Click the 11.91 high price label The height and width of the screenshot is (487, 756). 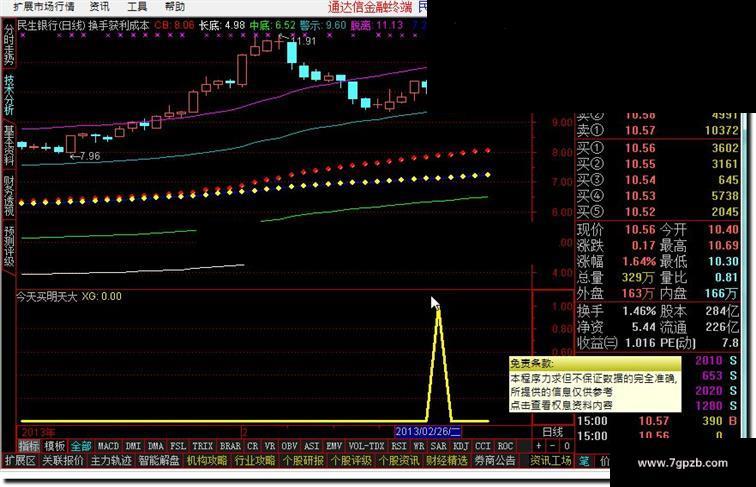point(304,41)
